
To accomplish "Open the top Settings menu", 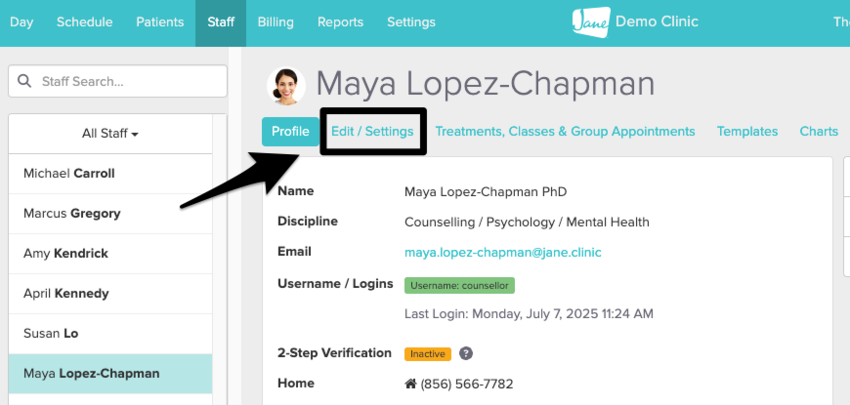I will tap(411, 22).
